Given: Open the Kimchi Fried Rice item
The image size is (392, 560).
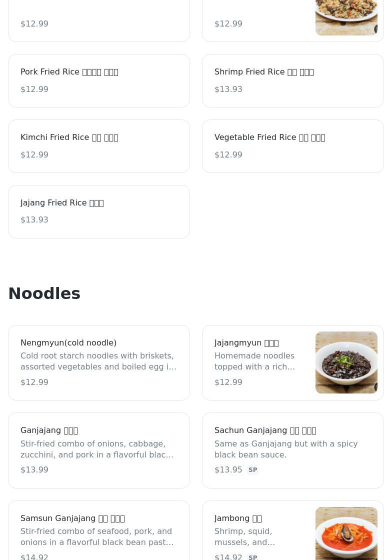Looking at the screenshot, I should click(x=99, y=146).
